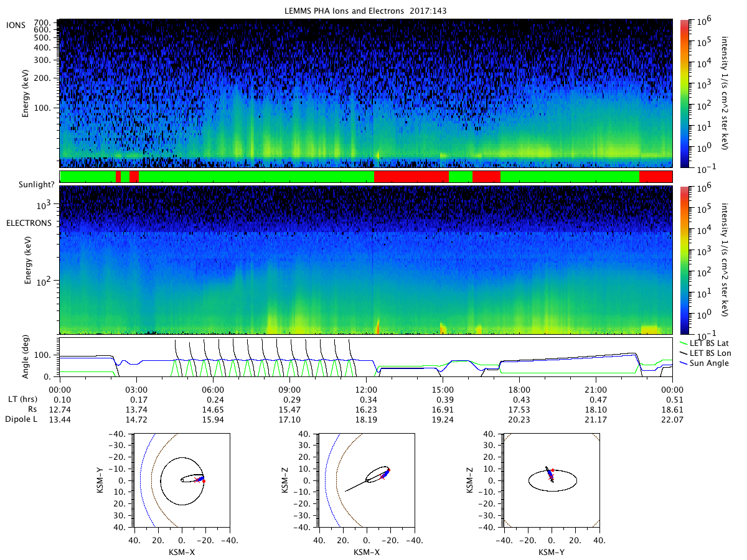Click the '09:00' time tick label
The height and width of the screenshot is (560, 747).
(289, 390)
